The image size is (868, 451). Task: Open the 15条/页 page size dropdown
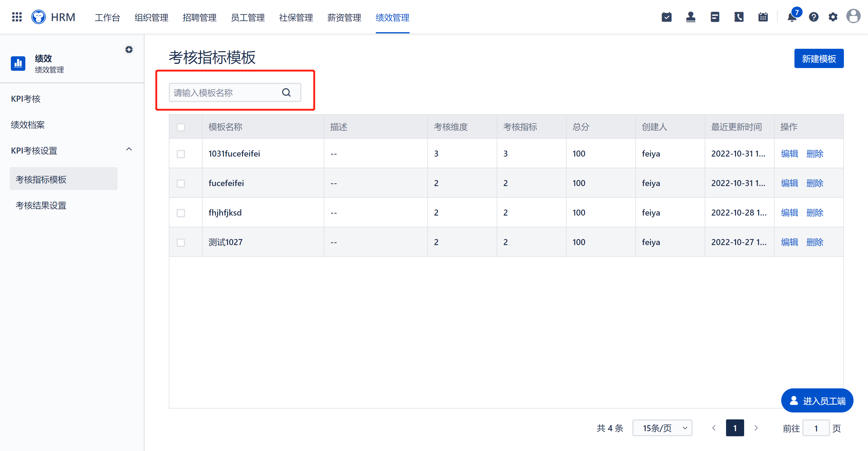pos(662,428)
